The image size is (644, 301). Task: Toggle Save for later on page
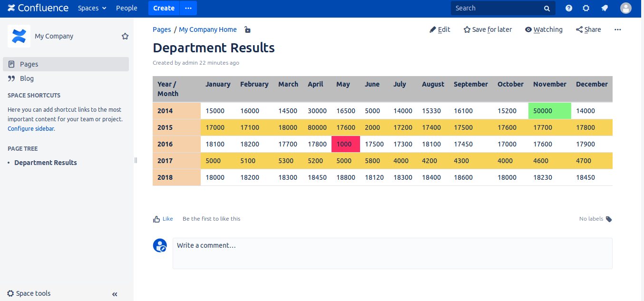pos(488,29)
